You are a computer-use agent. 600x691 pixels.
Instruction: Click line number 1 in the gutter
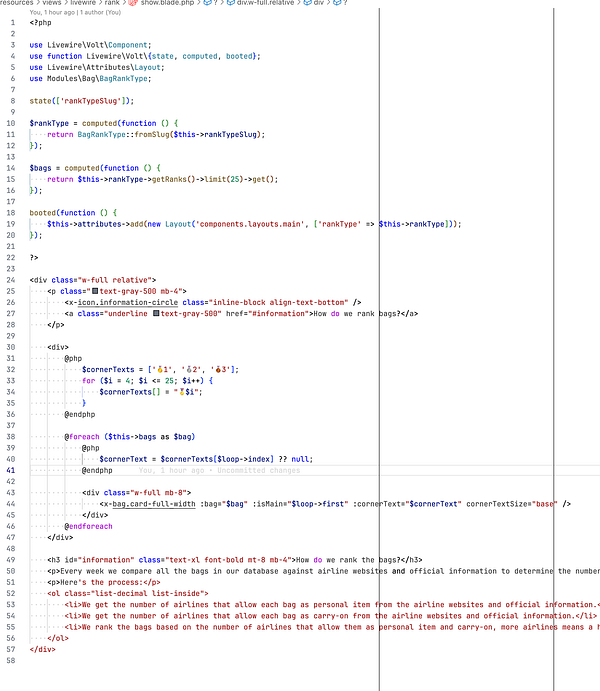coord(13,22)
